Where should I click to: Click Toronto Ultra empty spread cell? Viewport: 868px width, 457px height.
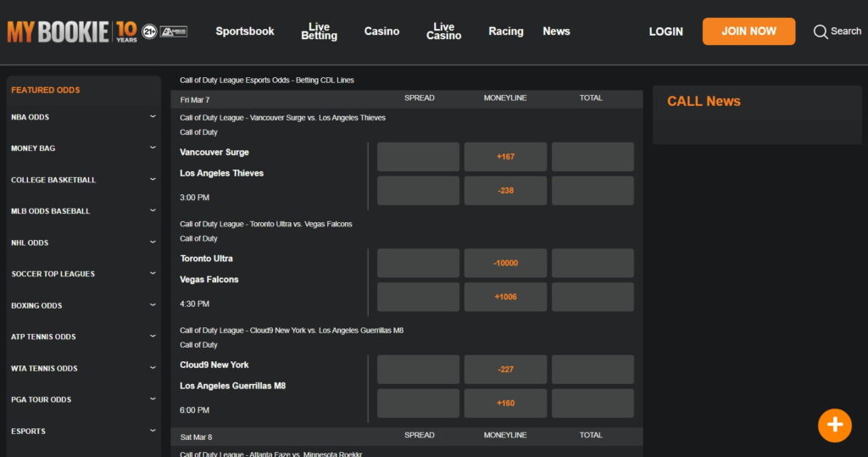pyautogui.click(x=418, y=263)
